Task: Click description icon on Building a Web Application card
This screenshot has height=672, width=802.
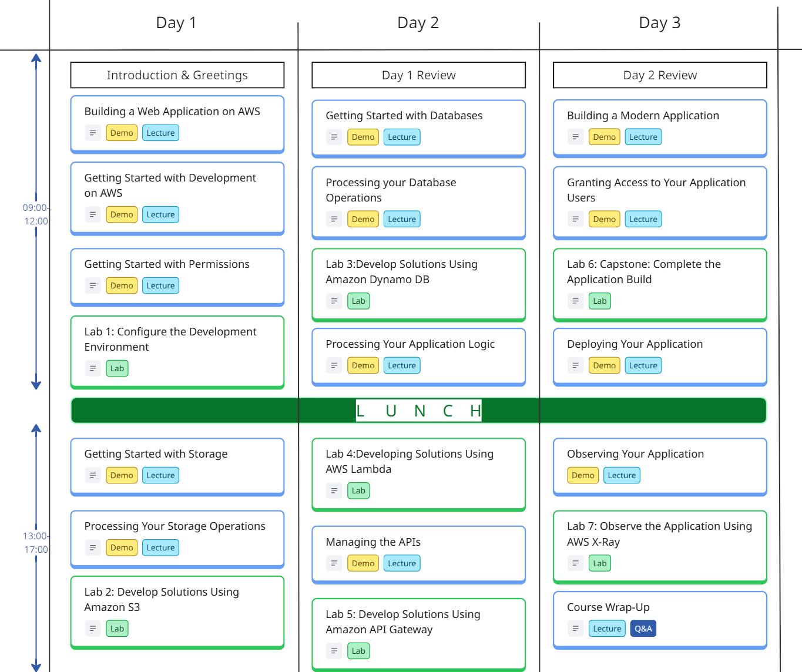Action: (93, 133)
